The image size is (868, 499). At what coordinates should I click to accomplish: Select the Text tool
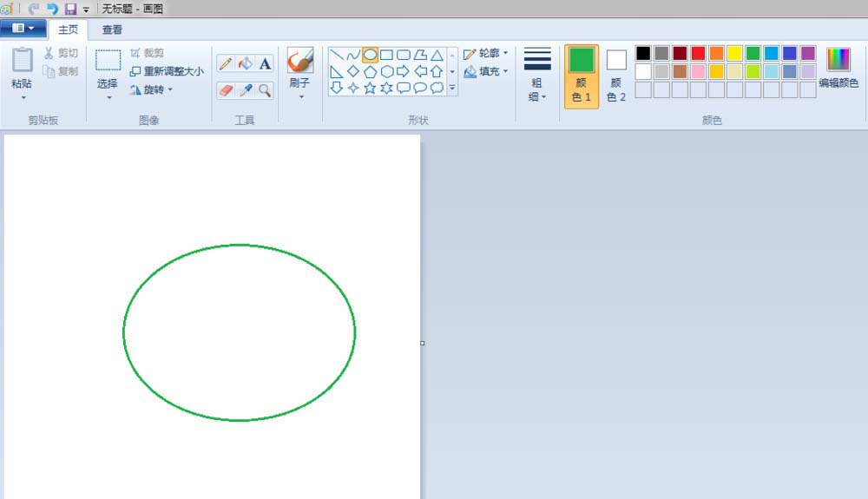click(265, 63)
